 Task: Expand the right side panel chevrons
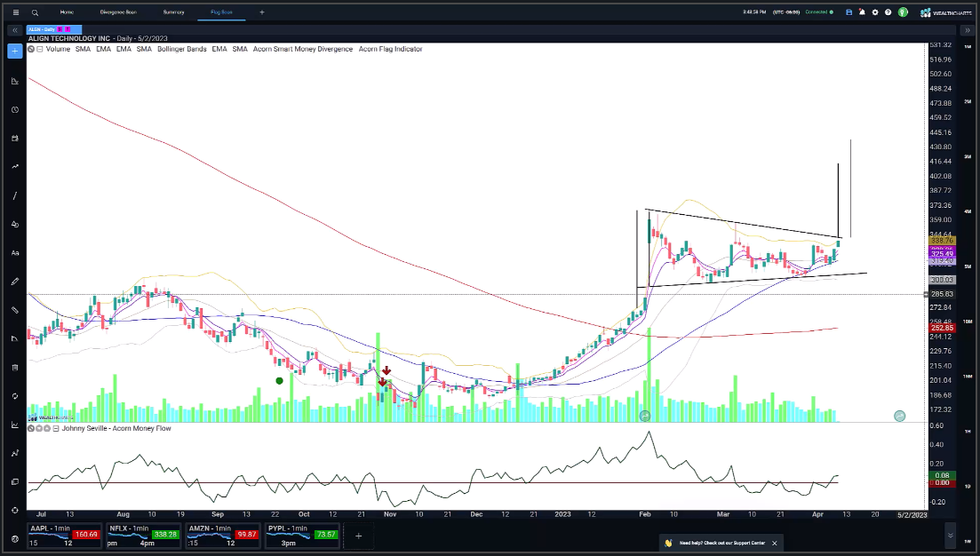click(968, 30)
